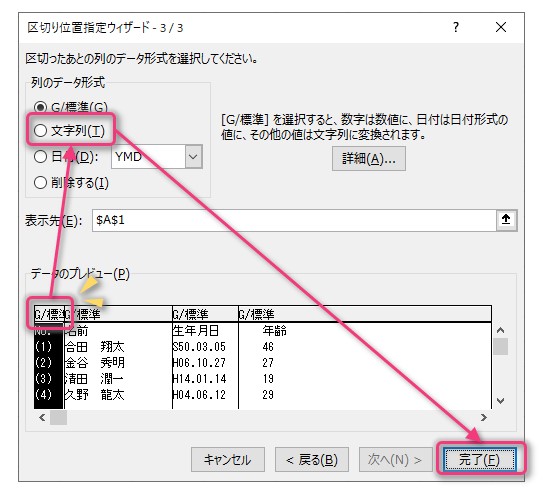Click the 完了(F) finish button
The image size is (548, 495).
coord(479,459)
